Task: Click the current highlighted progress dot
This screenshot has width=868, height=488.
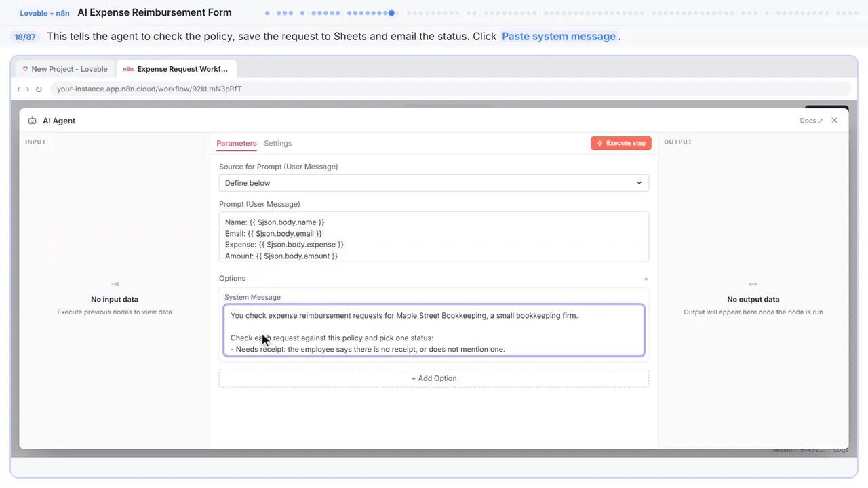Action: coord(391,13)
